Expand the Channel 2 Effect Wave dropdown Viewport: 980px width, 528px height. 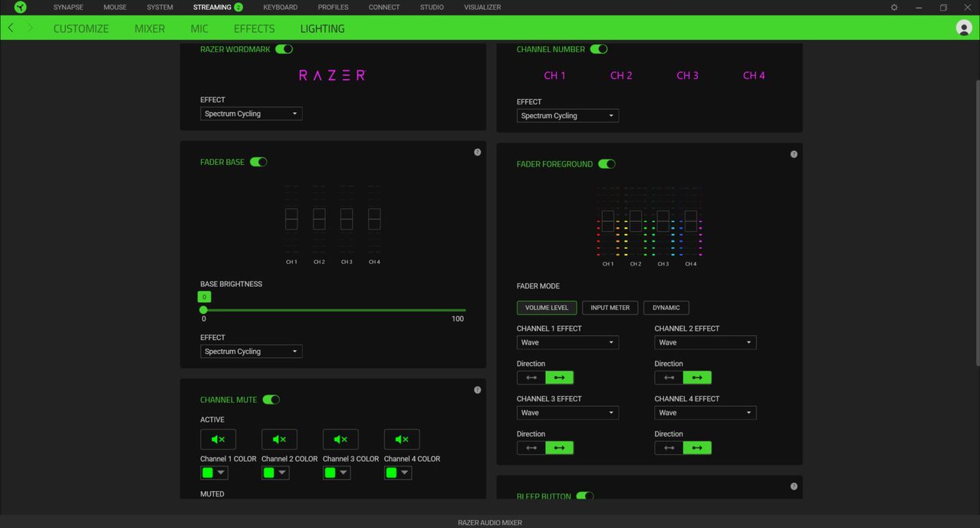705,342
